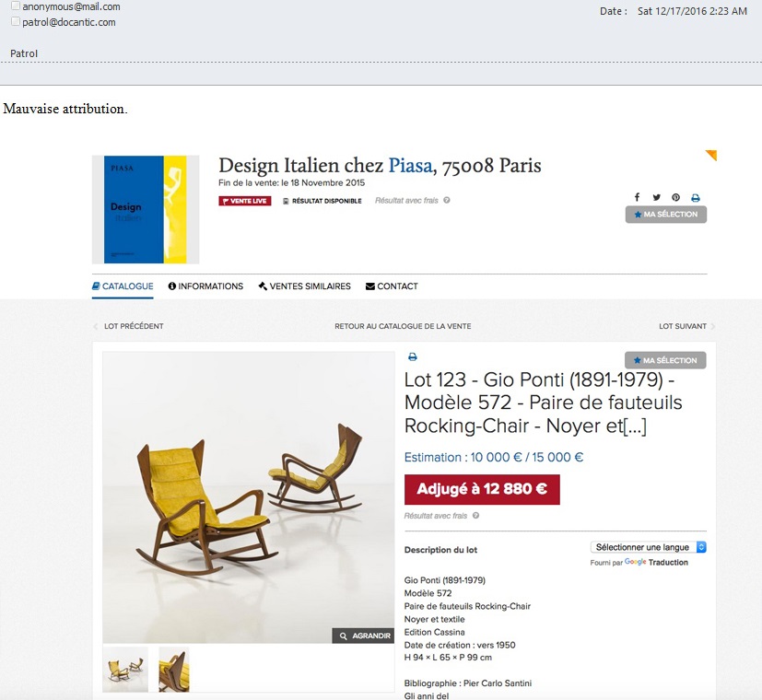Switch to the INFORMATIONS tab
762x700 pixels.
point(205,286)
